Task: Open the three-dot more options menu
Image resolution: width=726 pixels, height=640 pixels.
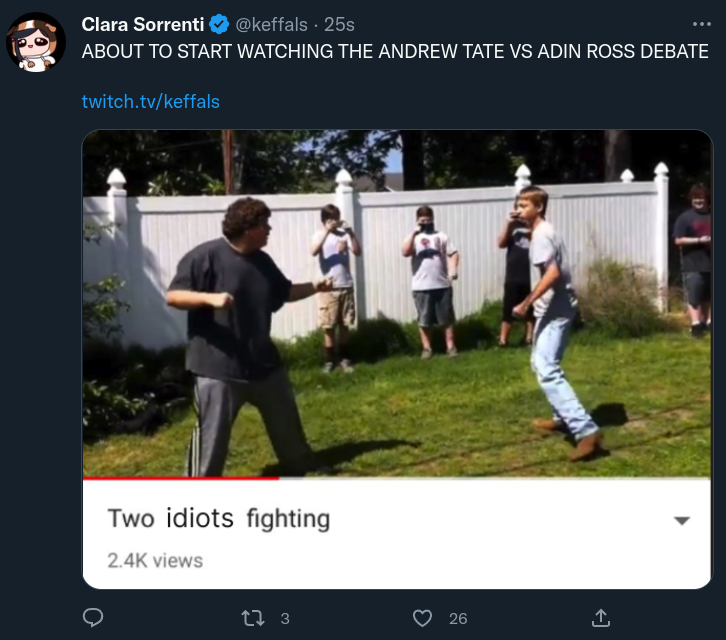Action: coord(701,24)
